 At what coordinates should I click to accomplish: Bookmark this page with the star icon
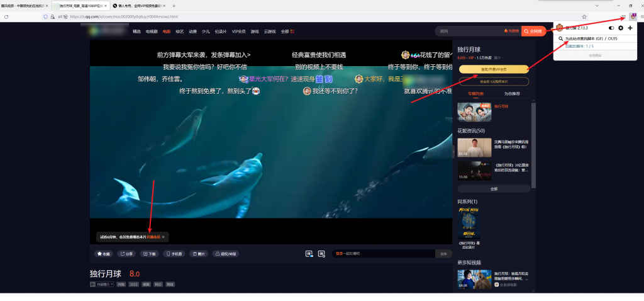pos(584,17)
